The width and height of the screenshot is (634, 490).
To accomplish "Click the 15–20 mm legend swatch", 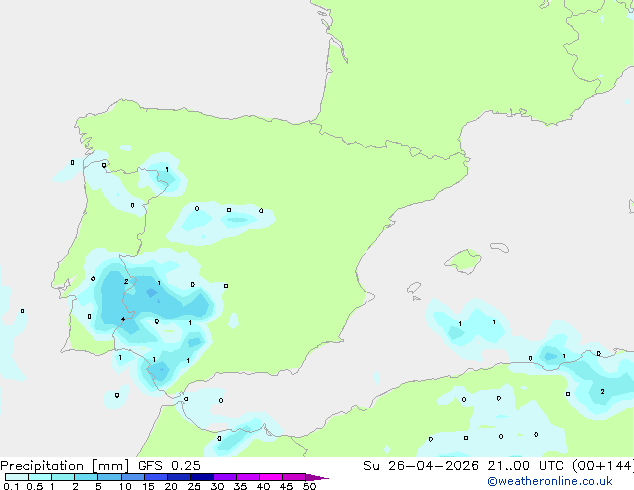I will [x=156, y=477].
